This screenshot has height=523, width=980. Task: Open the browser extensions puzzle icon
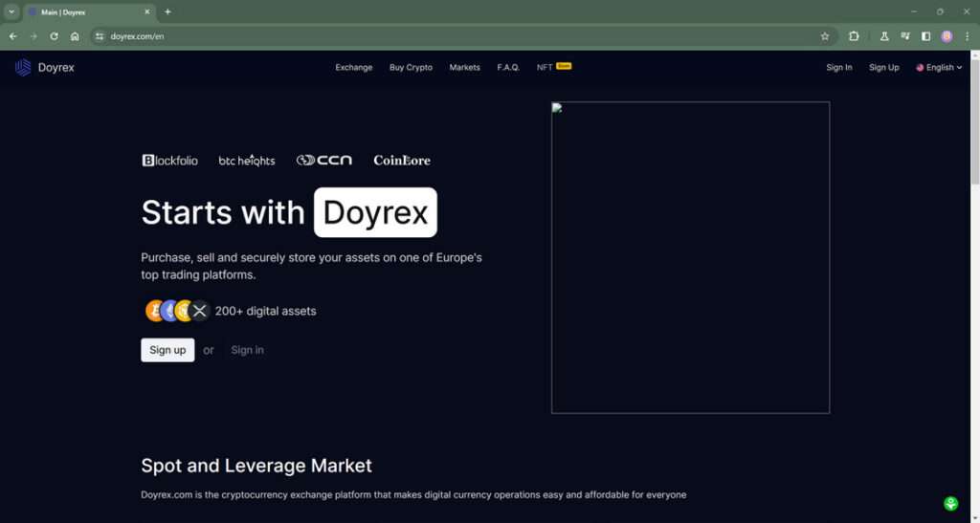point(854,36)
